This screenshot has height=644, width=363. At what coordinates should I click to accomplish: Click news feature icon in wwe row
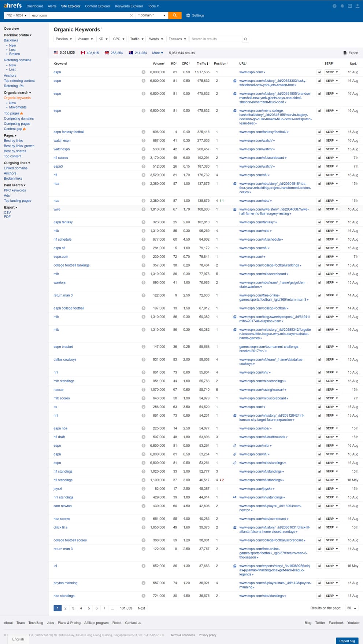point(235,209)
